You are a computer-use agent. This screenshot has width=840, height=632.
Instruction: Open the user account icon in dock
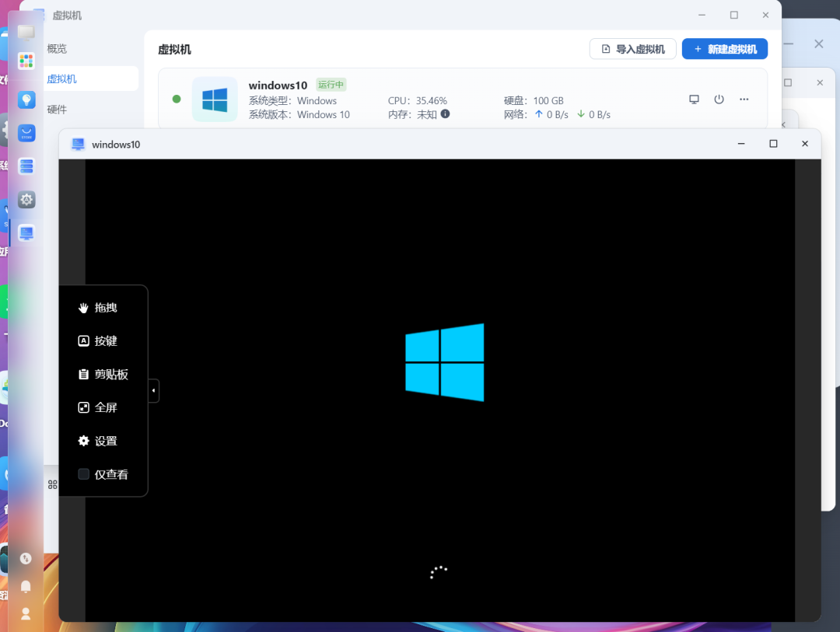(x=26, y=614)
